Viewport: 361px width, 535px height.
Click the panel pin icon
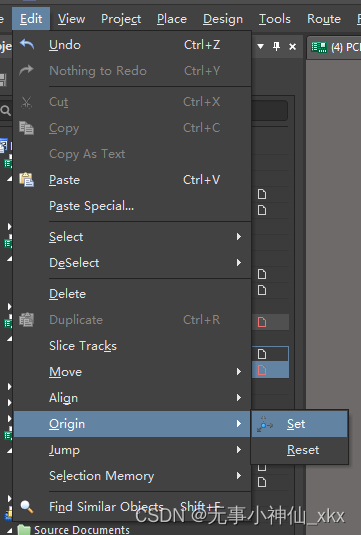tap(276, 46)
